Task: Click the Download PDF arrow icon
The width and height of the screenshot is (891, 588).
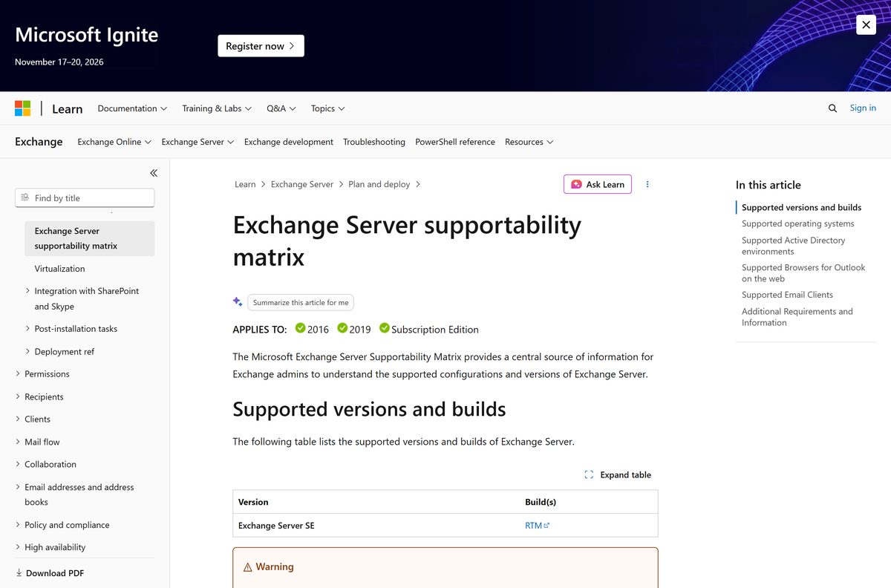Action: point(19,573)
